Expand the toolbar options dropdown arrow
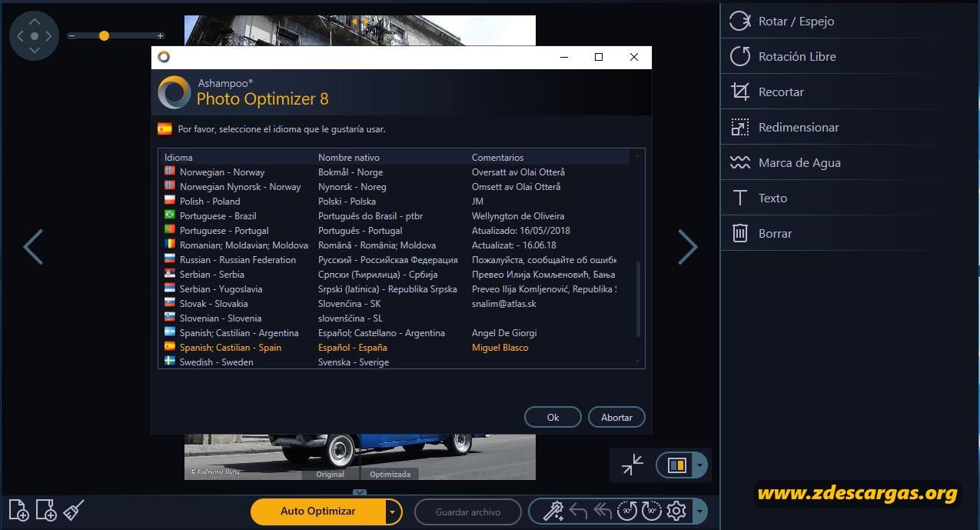Image resolution: width=980 pixels, height=530 pixels. [699, 511]
